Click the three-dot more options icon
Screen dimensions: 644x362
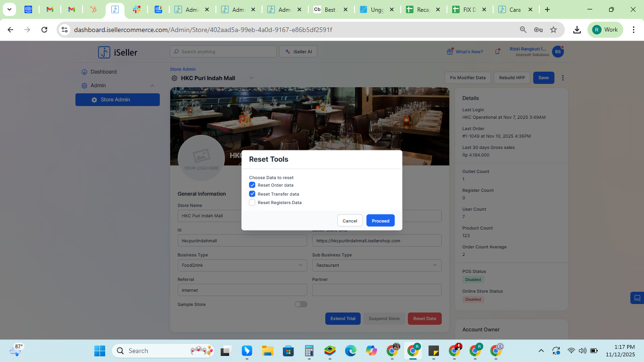[x=562, y=78]
